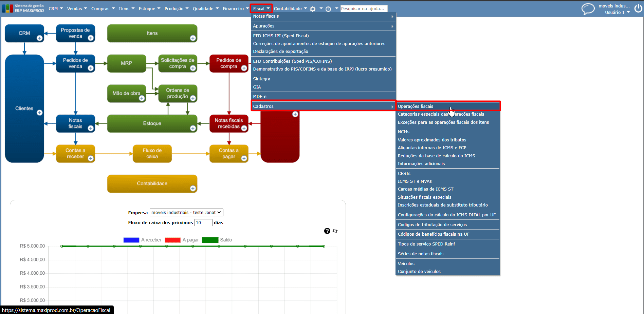Expand Notas fiscais submenu in Fiscal menu
Viewport: 644px width, 314px height.
323,16
